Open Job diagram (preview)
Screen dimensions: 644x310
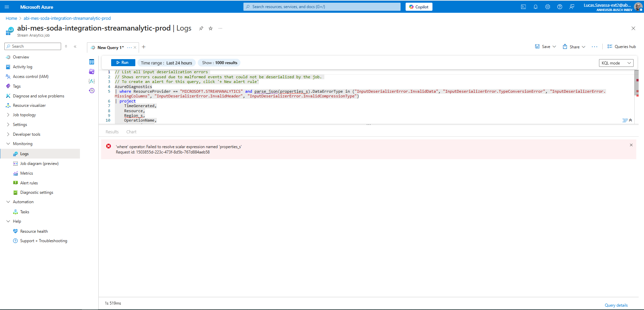(x=39, y=164)
